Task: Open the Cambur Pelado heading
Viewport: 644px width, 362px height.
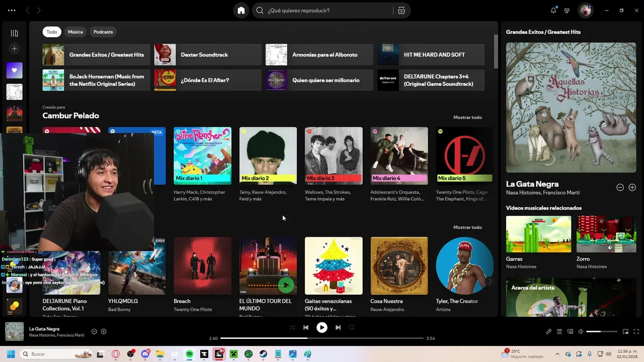Action: coord(70,116)
